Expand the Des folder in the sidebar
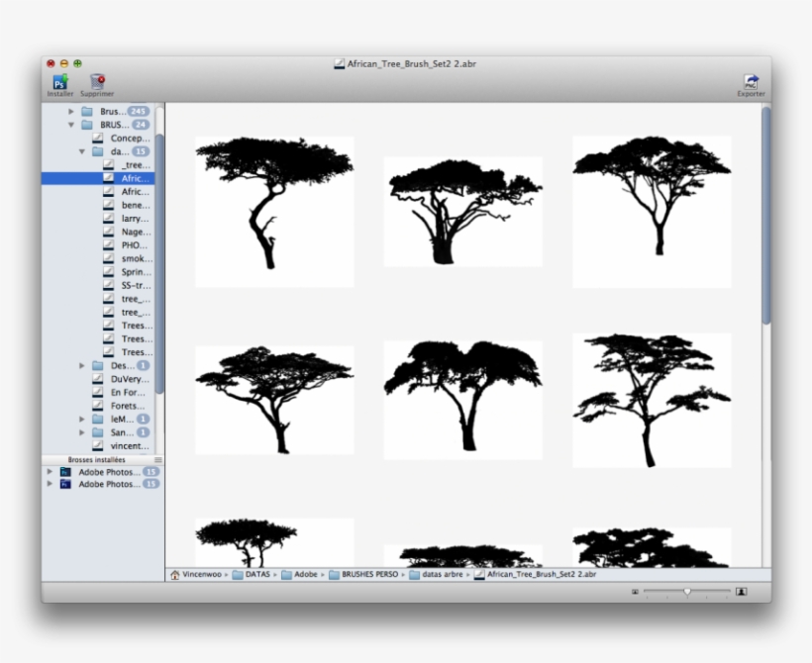 83,365
